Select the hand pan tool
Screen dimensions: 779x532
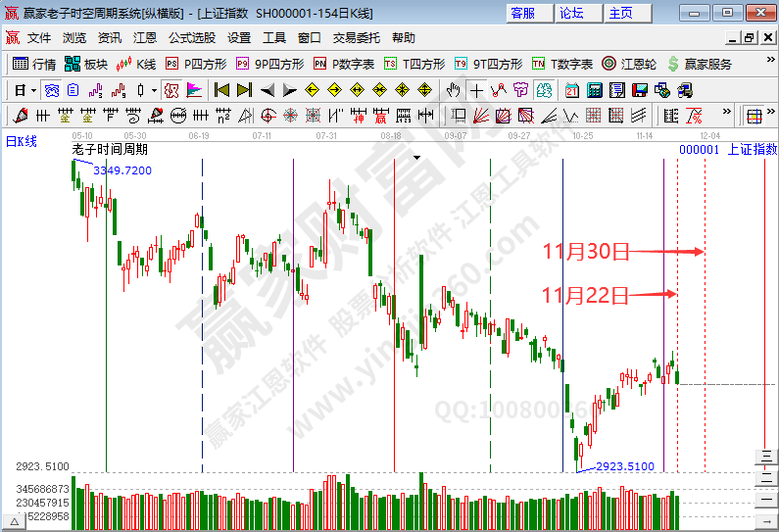point(453,90)
